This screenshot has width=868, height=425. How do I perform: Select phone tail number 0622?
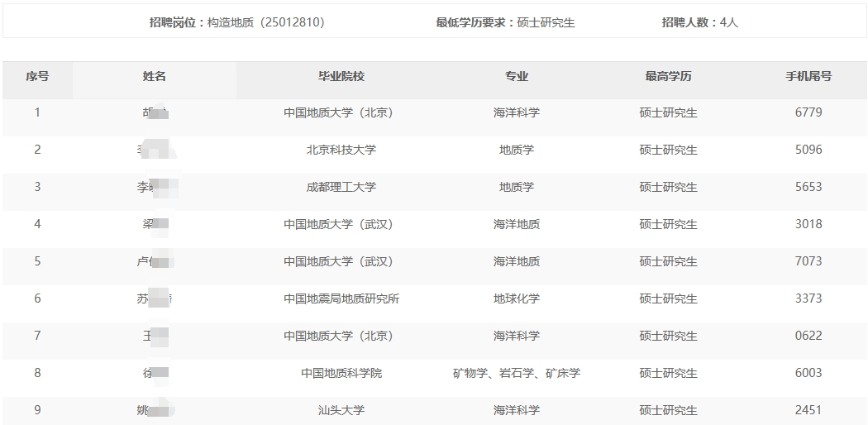coord(808,336)
